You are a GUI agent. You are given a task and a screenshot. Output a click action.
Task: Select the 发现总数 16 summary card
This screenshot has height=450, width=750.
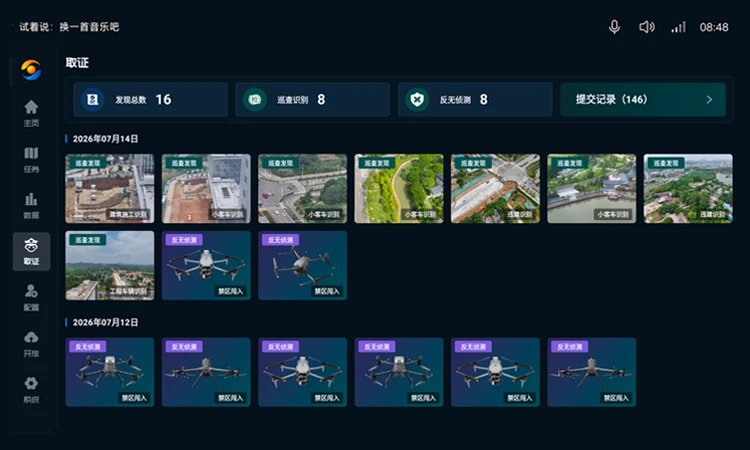pyautogui.click(x=151, y=99)
